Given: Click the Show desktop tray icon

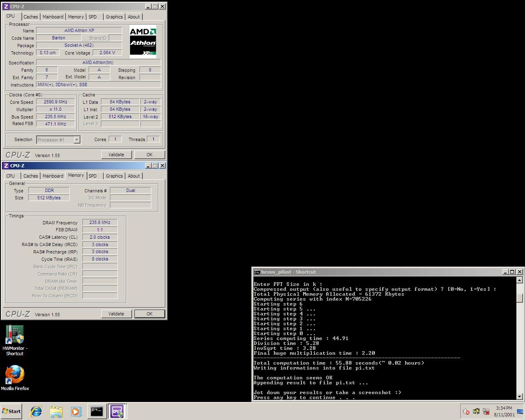Looking at the screenshot, I should (x=520, y=411).
